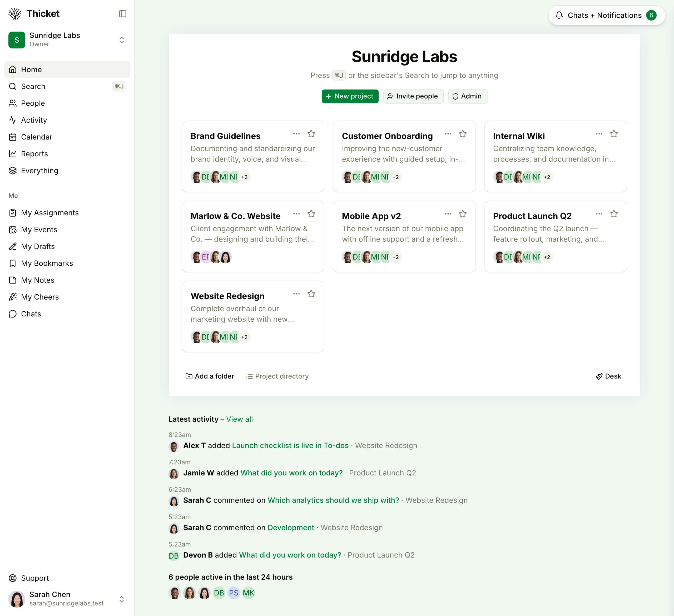The image size is (674, 616).
Task: Click +2 members on Brand Guidelines card
Action: coord(244,177)
